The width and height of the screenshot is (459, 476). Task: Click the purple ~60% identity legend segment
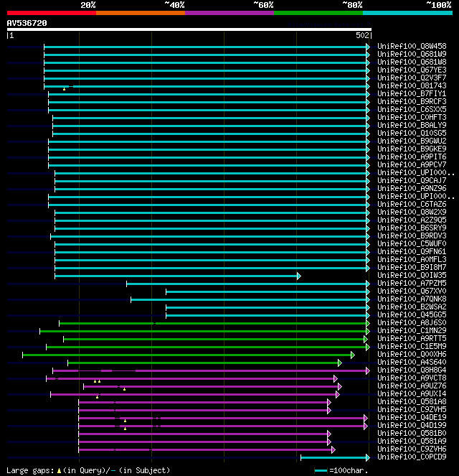pos(229,13)
